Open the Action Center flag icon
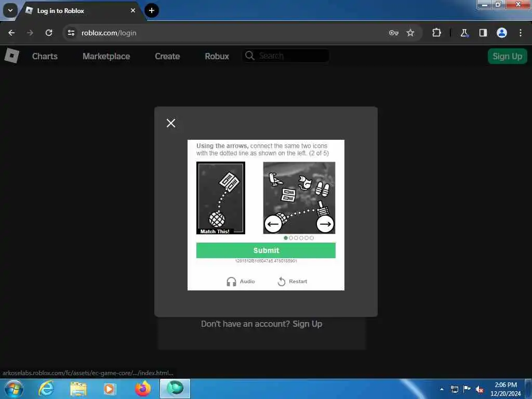Image resolution: width=532 pixels, height=399 pixels. (467, 389)
